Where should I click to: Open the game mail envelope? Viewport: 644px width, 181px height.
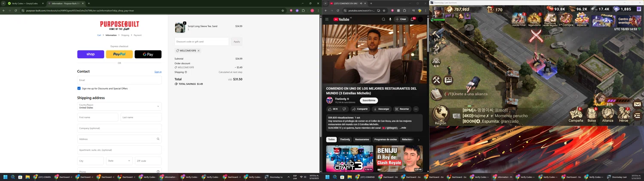click(x=637, y=104)
